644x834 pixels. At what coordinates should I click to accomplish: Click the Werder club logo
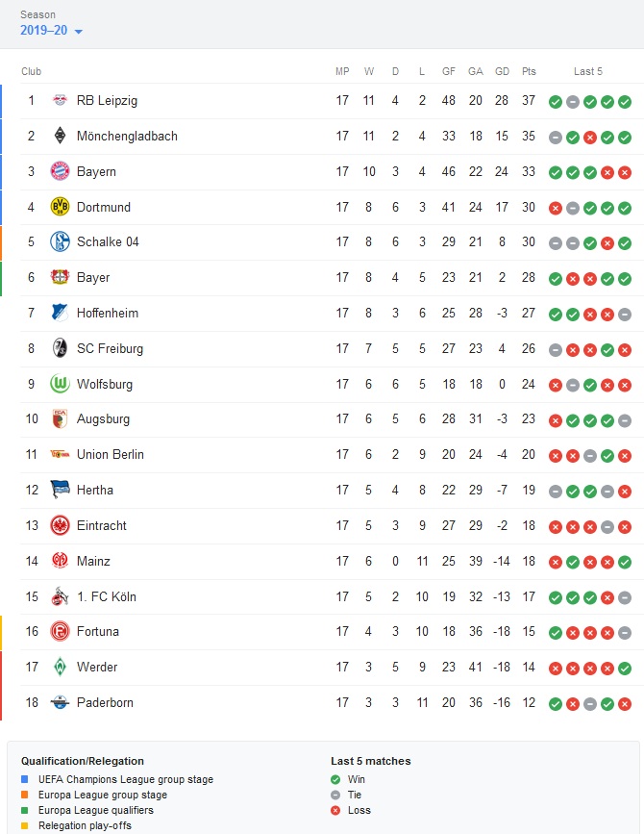pos(60,667)
